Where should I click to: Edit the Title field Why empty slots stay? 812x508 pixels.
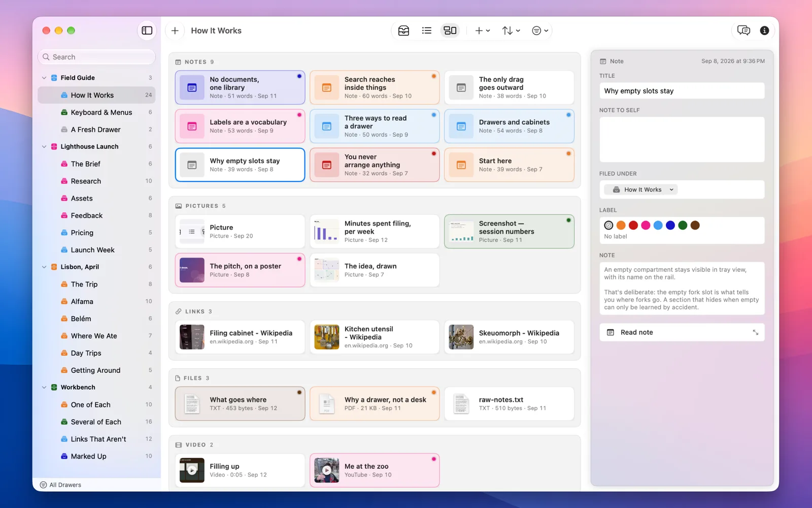682,91
